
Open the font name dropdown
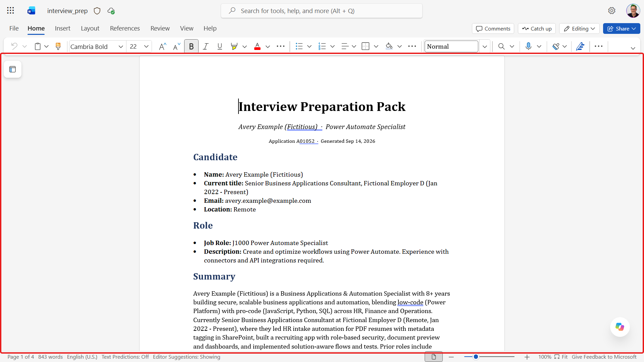pos(121,47)
